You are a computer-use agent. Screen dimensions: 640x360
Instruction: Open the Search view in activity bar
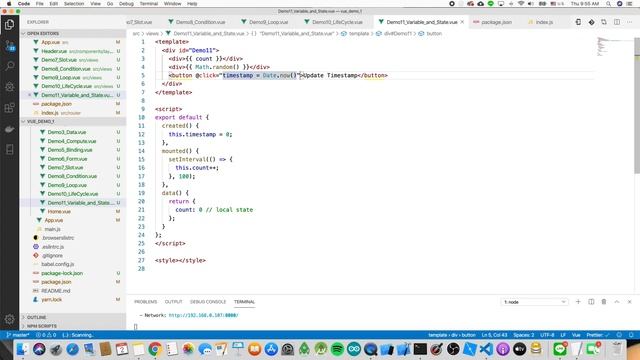coord(9,66)
